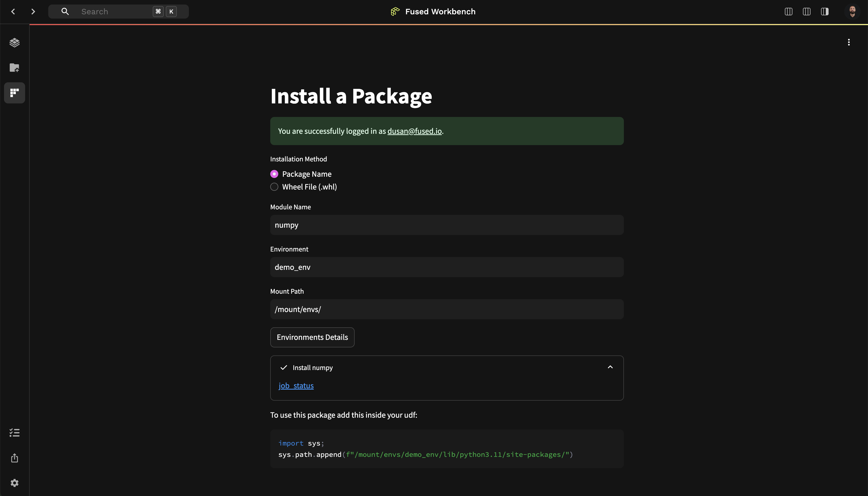Click the 'Installation Method' label
This screenshot has height=496, width=868.
(299, 159)
